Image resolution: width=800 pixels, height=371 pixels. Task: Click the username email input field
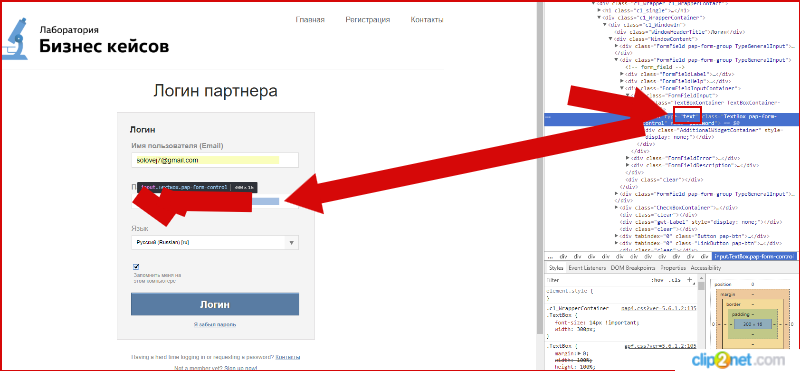pyautogui.click(x=215, y=160)
